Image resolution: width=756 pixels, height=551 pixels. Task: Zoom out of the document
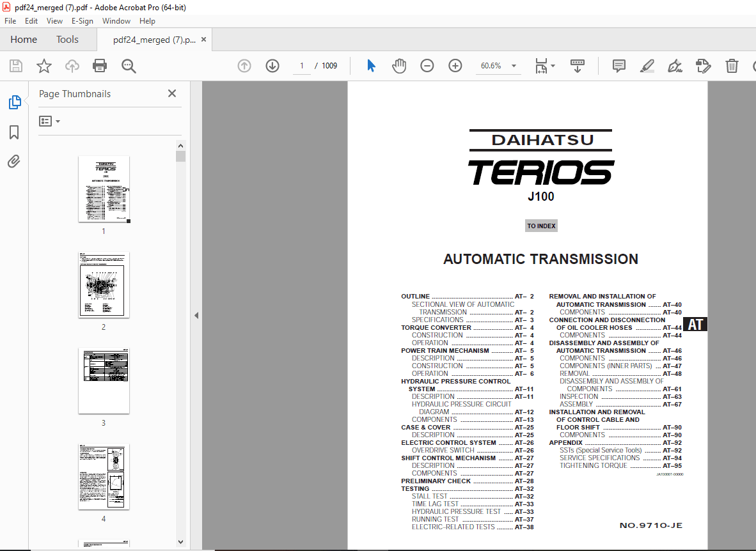[427, 65]
